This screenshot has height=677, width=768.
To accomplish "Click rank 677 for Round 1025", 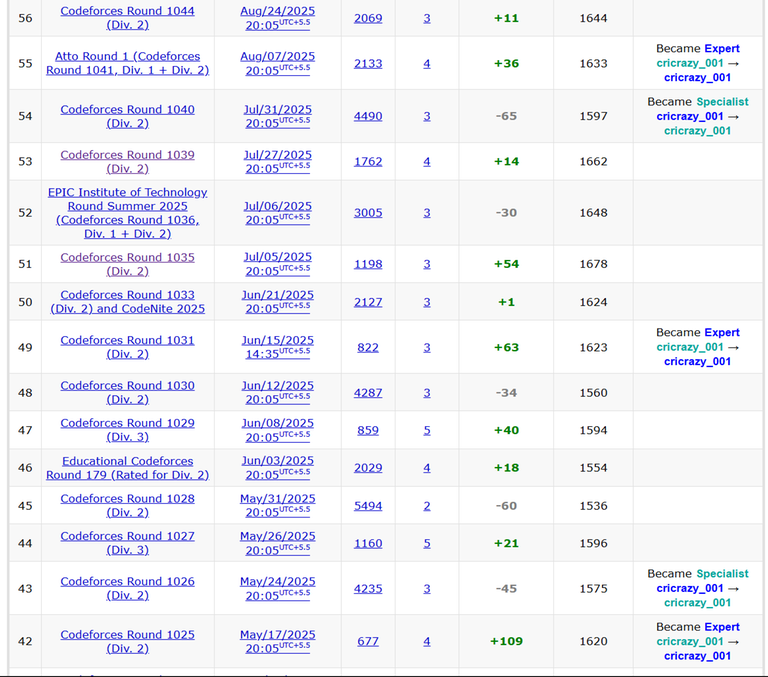I will click(368, 641).
